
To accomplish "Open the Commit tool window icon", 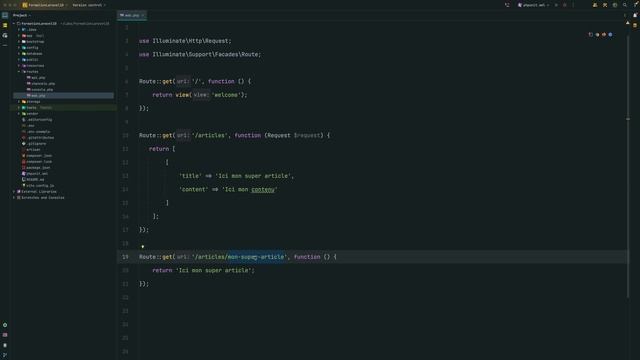I will pos(5,25).
